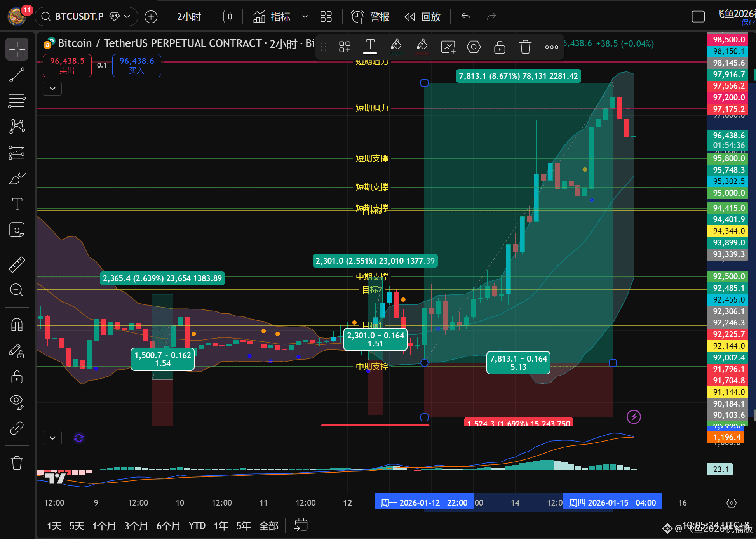Screen dimensions: 756x539
Task: Collapse the lower indicator pane chevron
Action: click(x=52, y=438)
